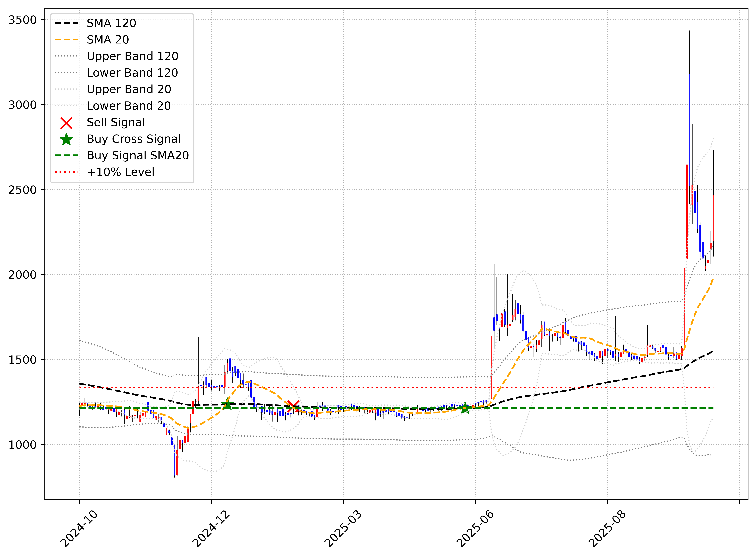Click the 2025-06 x-axis date label
756x557 pixels.
tap(475, 529)
